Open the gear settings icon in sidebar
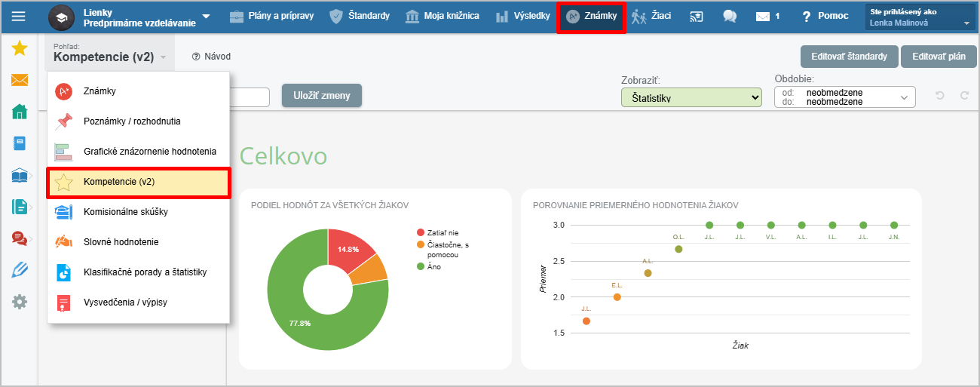The width and height of the screenshot is (980, 387). tap(20, 302)
